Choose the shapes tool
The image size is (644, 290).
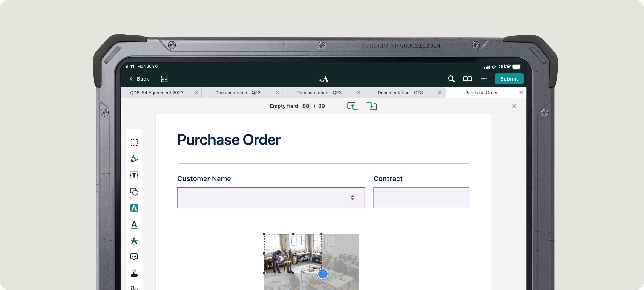(134, 192)
